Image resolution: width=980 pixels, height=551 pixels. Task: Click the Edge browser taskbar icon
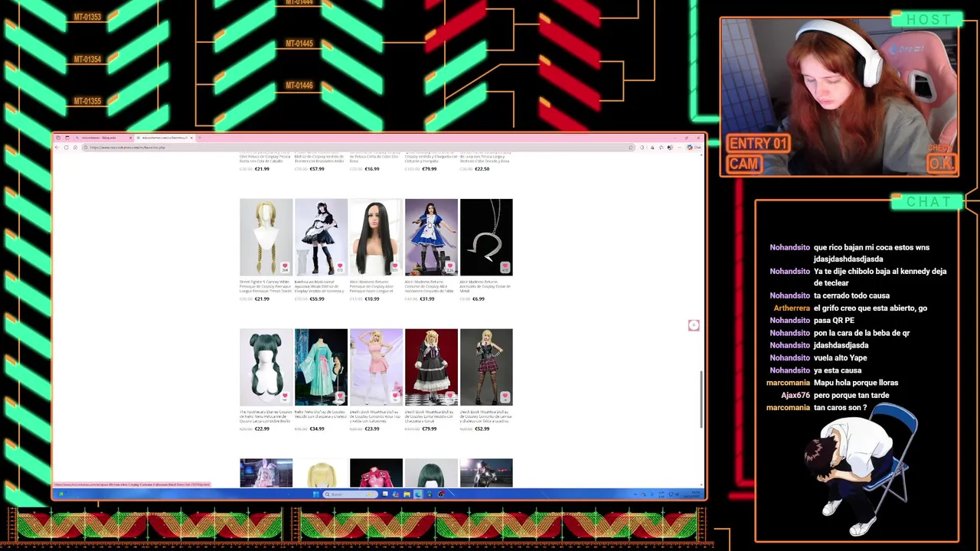coord(418,494)
